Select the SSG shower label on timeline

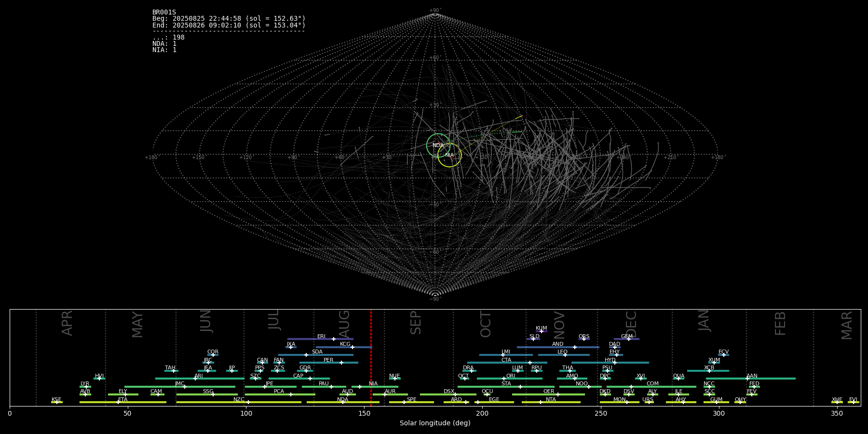point(208,392)
